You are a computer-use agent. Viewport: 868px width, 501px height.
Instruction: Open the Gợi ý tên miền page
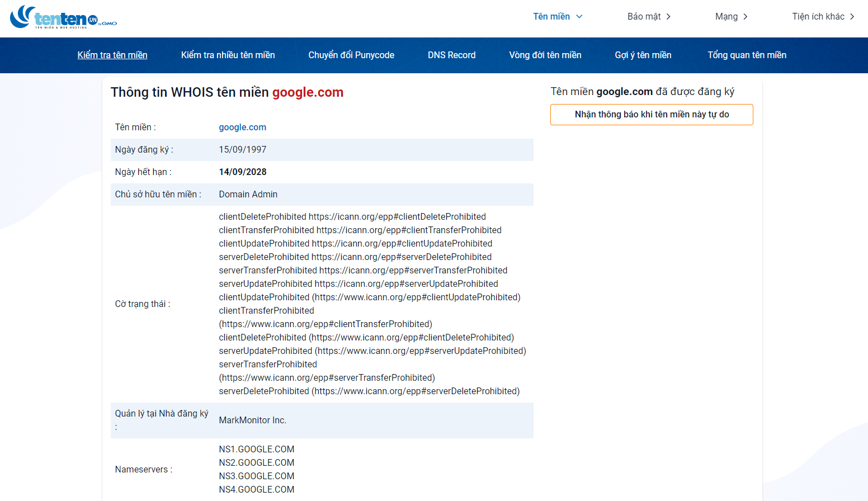pos(643,55)
